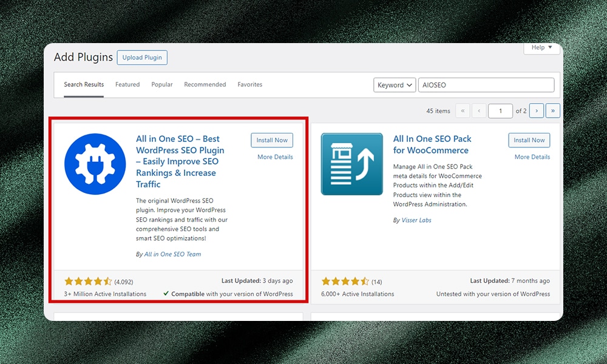Select the Recommended tab

tap(205, 85)
